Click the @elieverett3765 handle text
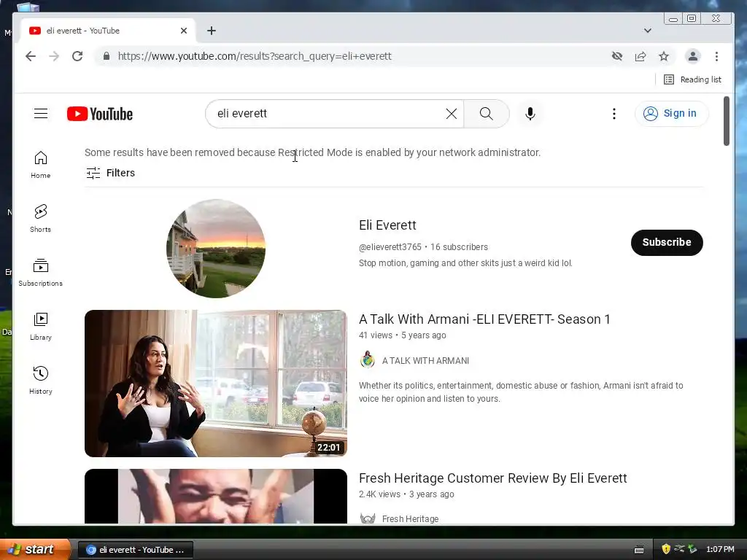 coord(390,247)
